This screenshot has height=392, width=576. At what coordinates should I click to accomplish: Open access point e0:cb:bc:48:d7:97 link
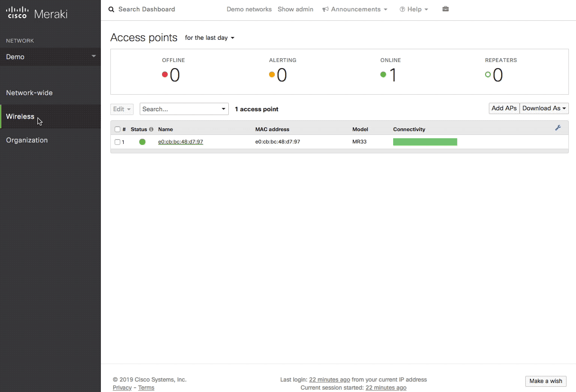click(180, 142)
